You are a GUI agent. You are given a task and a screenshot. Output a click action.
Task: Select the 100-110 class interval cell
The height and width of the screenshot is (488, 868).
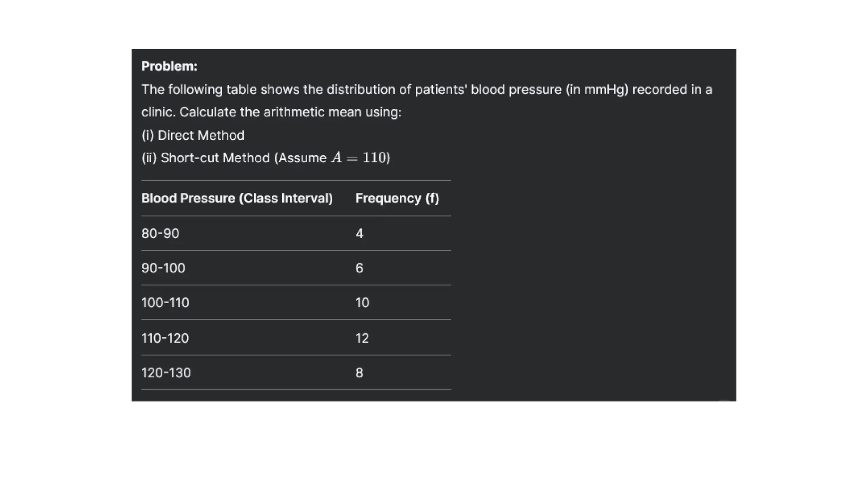click(x=165, y=303)
